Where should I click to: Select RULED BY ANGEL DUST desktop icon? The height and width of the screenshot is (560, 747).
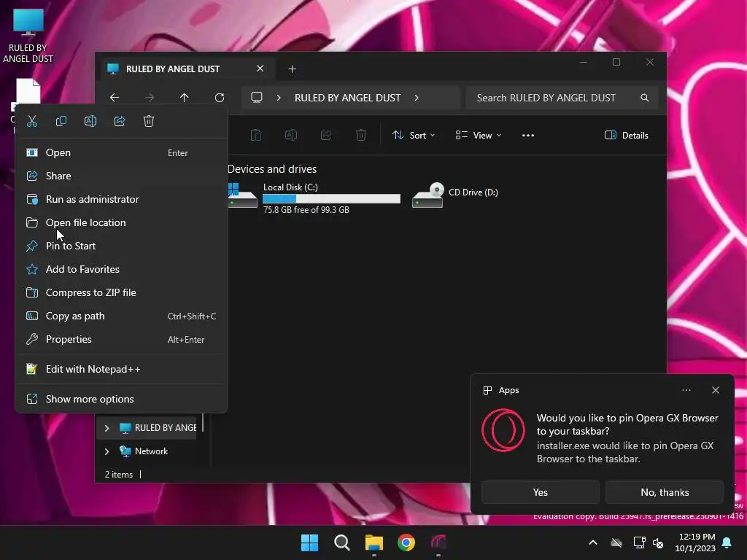tap(28, 36)
